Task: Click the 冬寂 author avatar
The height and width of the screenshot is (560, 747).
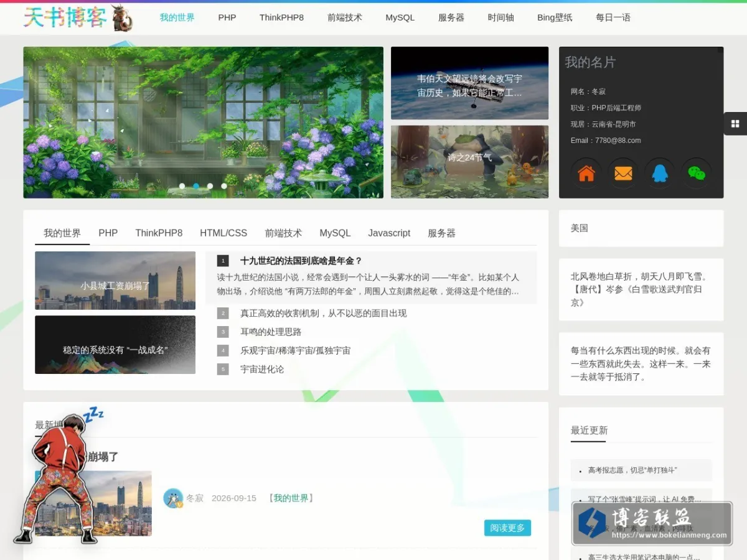Action: 173,498
